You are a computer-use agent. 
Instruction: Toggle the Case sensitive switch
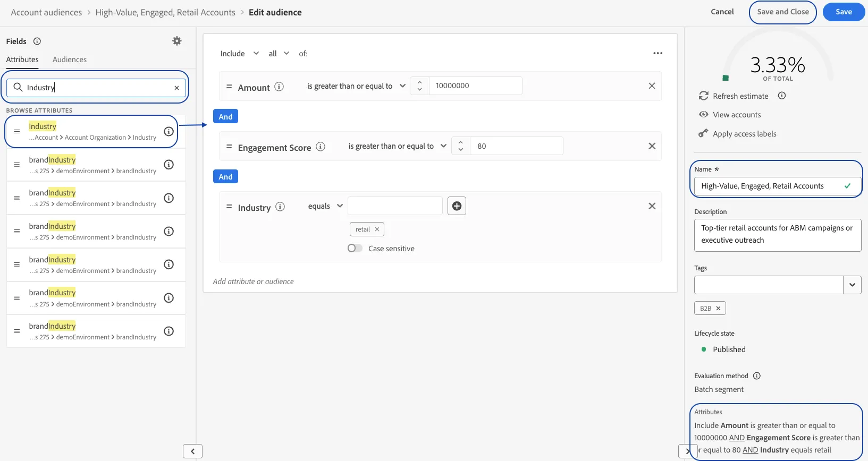pos(355,248)
